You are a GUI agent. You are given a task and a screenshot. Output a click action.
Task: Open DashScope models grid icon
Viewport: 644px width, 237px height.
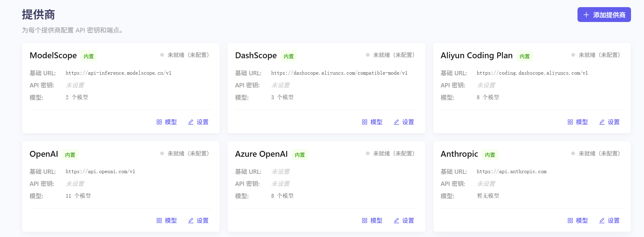coord(365,122)
